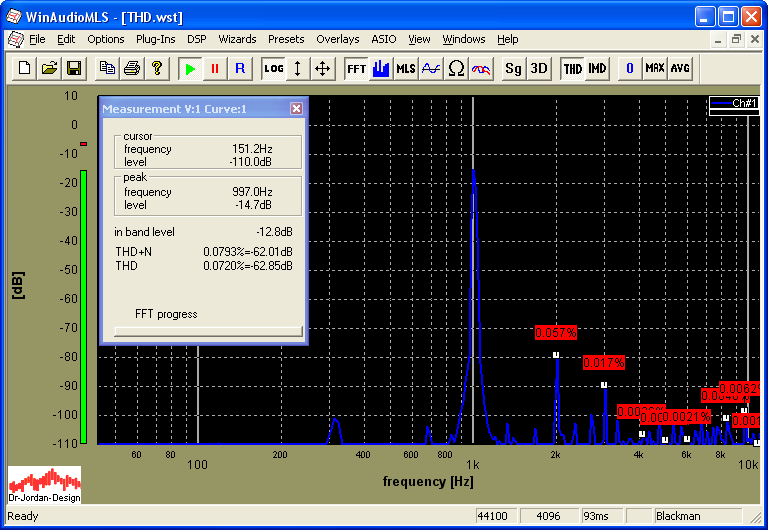Select the spectrum bars analyzer icon
Screen dimensions: 768x530
tap(381, 68)
